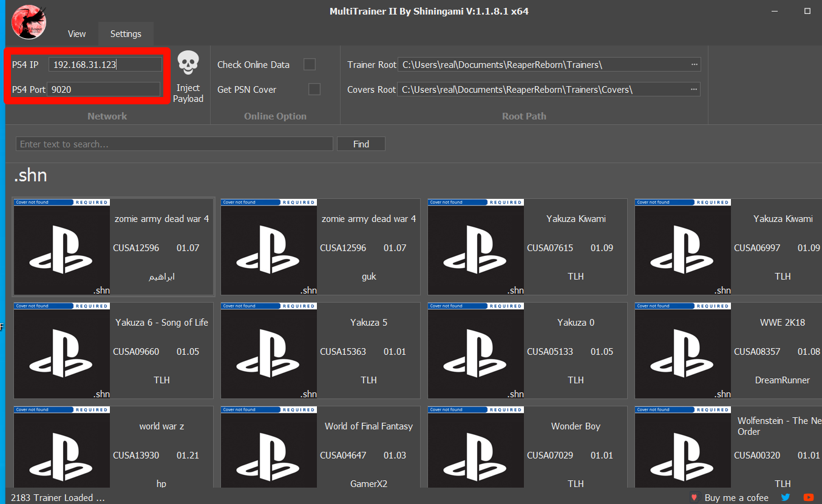This screenshot has width=822, height=504.
Task: Click the CUSA05133 game ID
Action: coord(550,351)
